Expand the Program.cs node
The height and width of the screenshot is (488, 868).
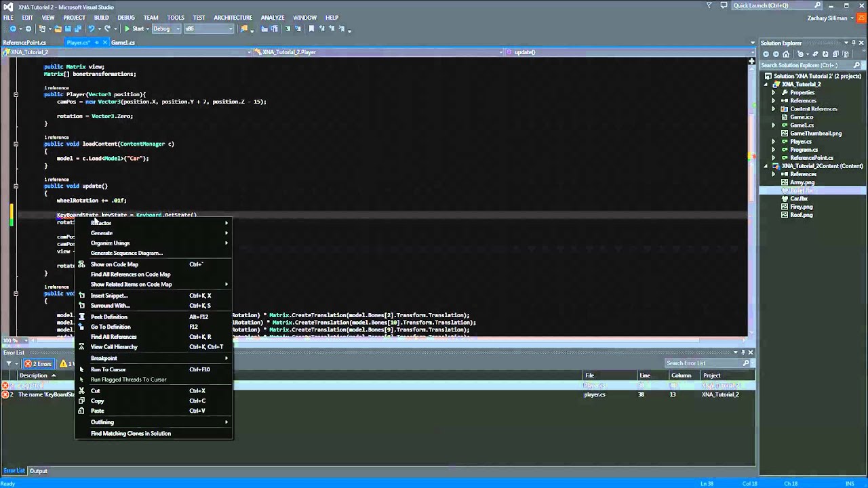coord(774,150)
